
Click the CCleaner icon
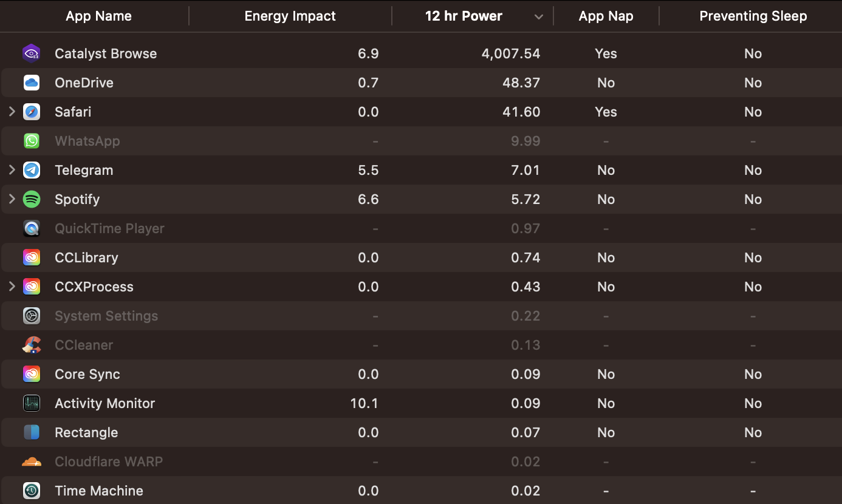pyautogui.click(x=32, y=345)
